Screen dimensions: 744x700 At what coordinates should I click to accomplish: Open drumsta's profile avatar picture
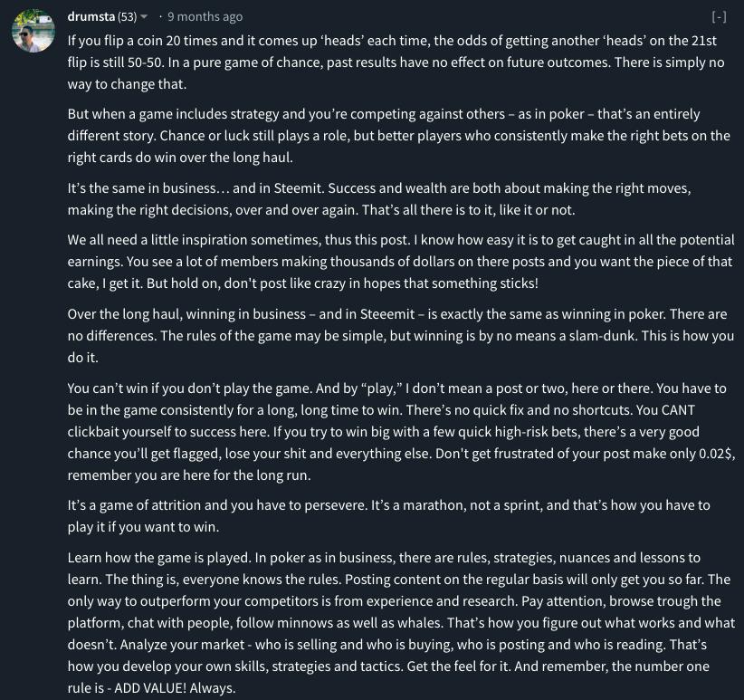click(33, 31)
